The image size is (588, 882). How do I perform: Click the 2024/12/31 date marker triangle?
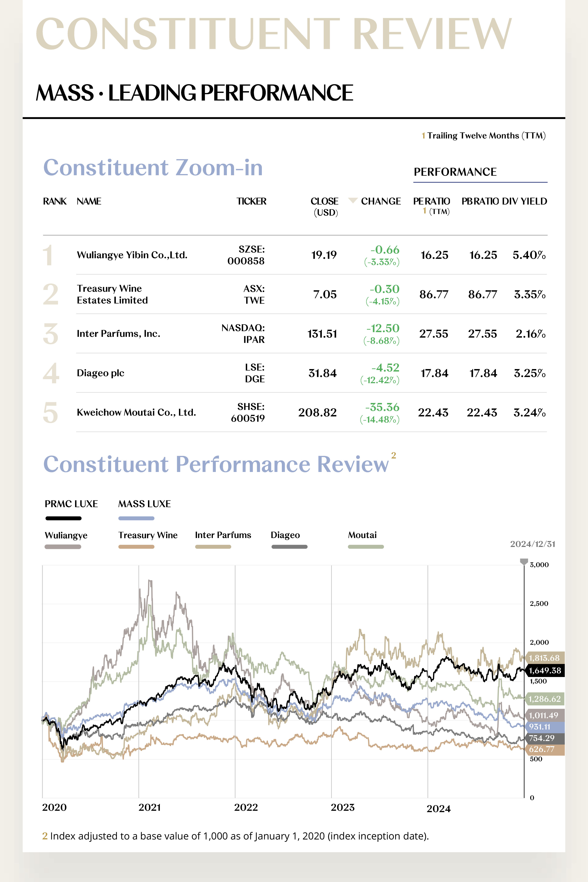524,561
